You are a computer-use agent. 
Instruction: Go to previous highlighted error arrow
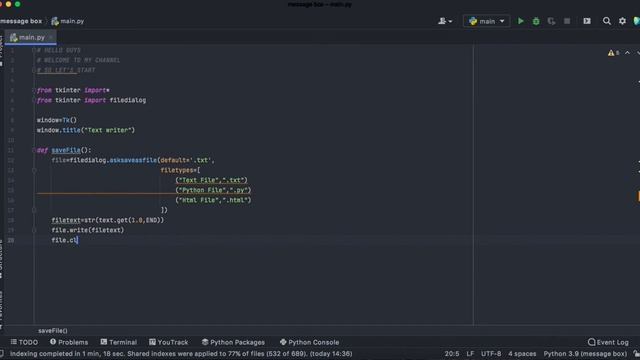tap(627, 53)
